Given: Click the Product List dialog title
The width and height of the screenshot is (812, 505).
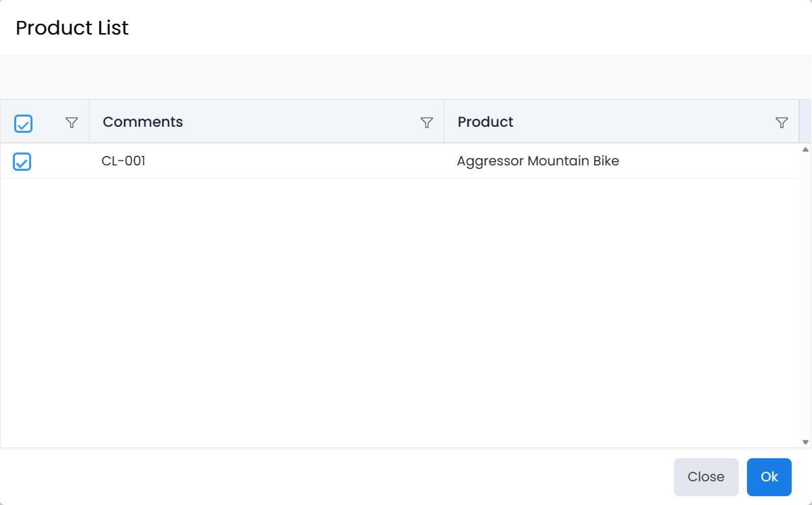Looking at the screenshot, I should [72, 28].
